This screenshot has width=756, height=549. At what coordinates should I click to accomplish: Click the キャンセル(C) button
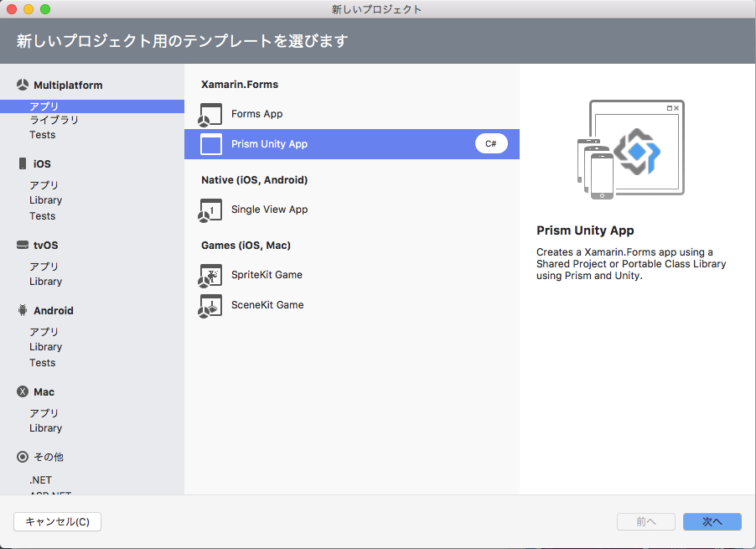pyautogui.click(x=57, y=521)
